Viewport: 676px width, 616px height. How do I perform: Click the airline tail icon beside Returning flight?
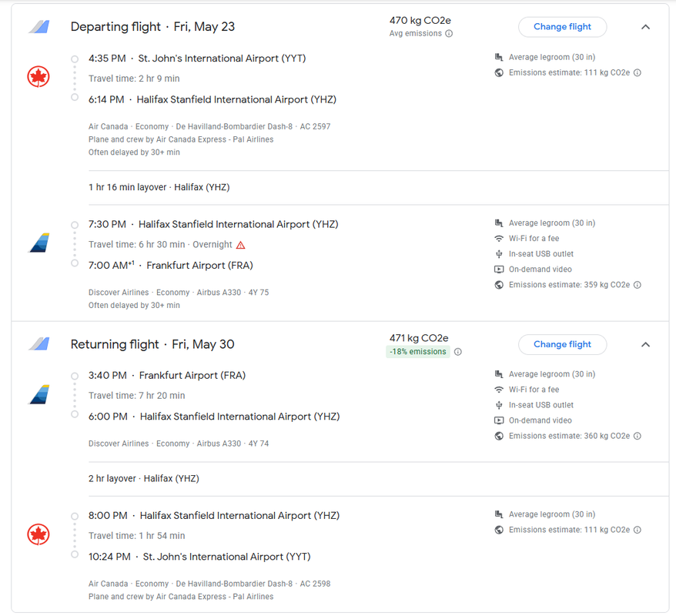point(39,344)
